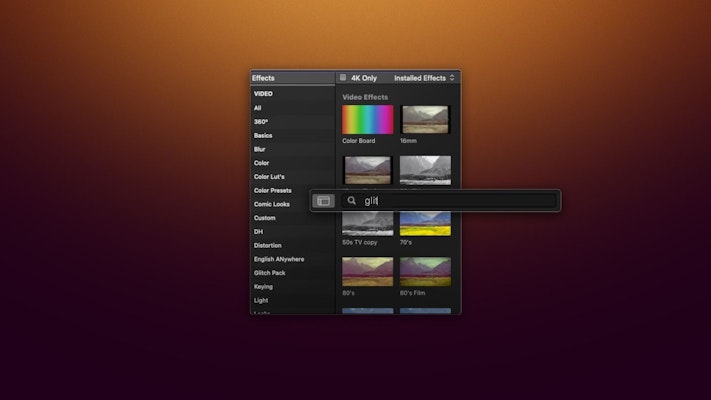Choose the 70's effect thumbnail
The height and width of the screenshot is (400, 711).
click(425, 224)
